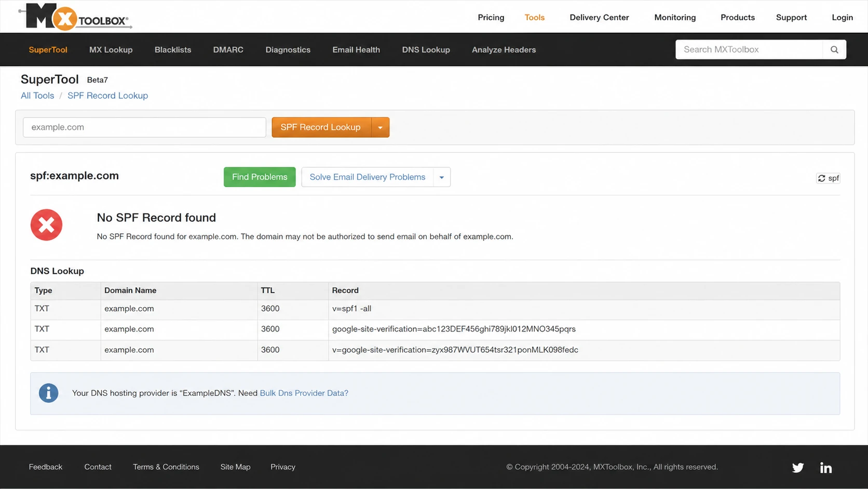Click the Beta7 label
868x489 pixels.
(x=98, y=80)
